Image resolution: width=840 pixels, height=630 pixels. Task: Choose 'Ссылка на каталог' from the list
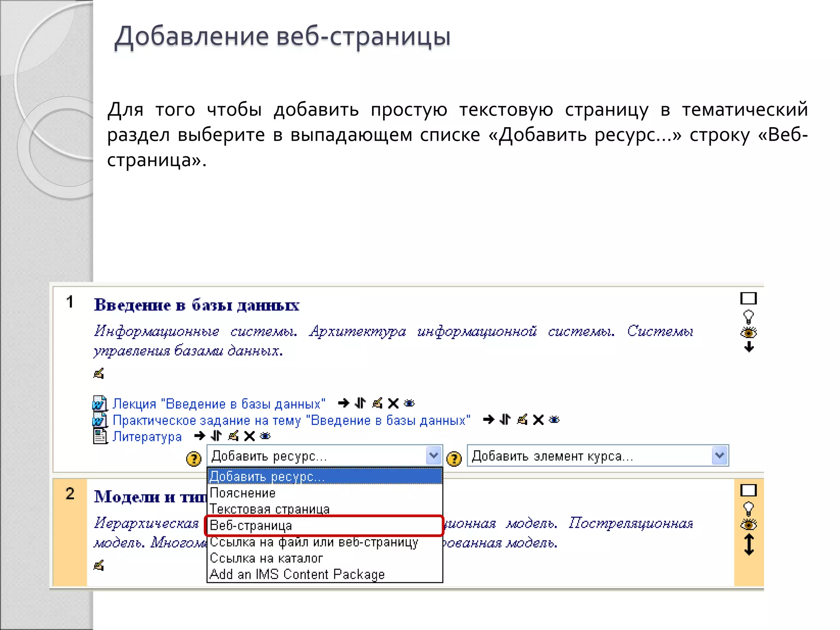click(x=325, y=558)
